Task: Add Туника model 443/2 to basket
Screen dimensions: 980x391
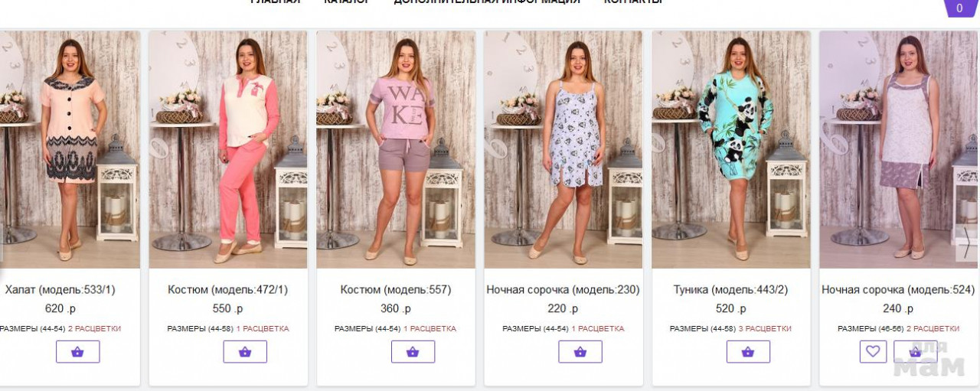Action: tap(748, 352)
